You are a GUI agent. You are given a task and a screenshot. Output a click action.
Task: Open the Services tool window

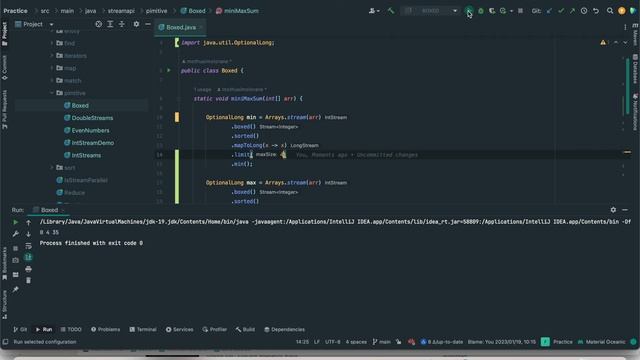(x=180, y=330)
